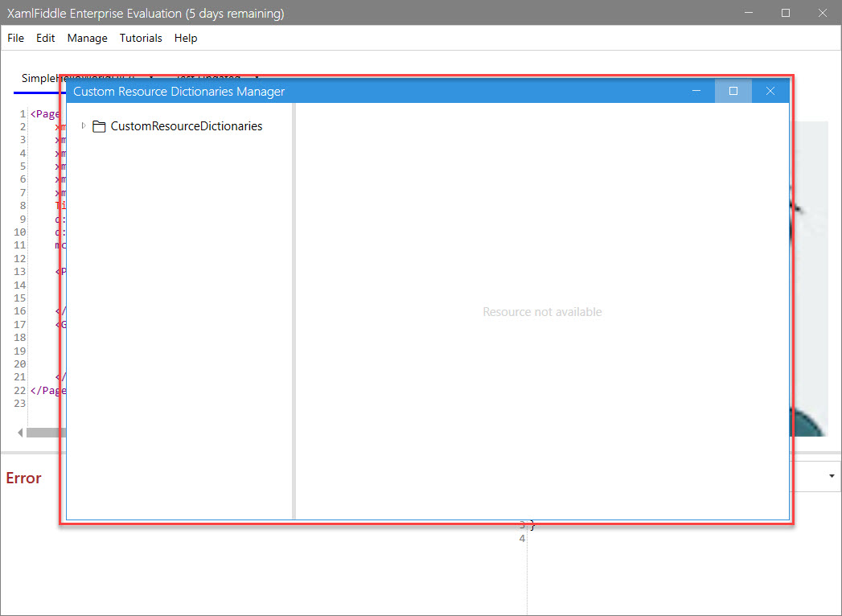Screen dimensions: 842x616
Task: Open the Manage menu
Action: (87, 38)
